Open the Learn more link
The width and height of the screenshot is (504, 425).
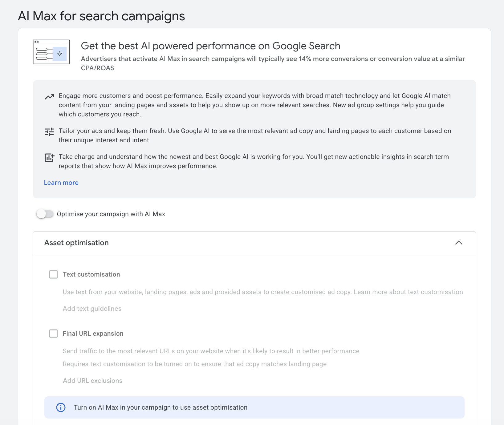pyautogui.click(x=61, y=183)
